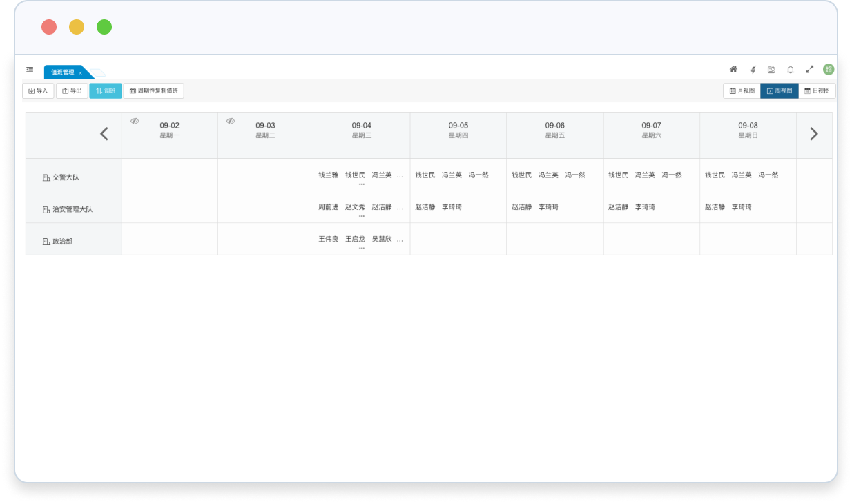
Task: Collapse the sidebar with the menu icon
Action: pos(30,70)
